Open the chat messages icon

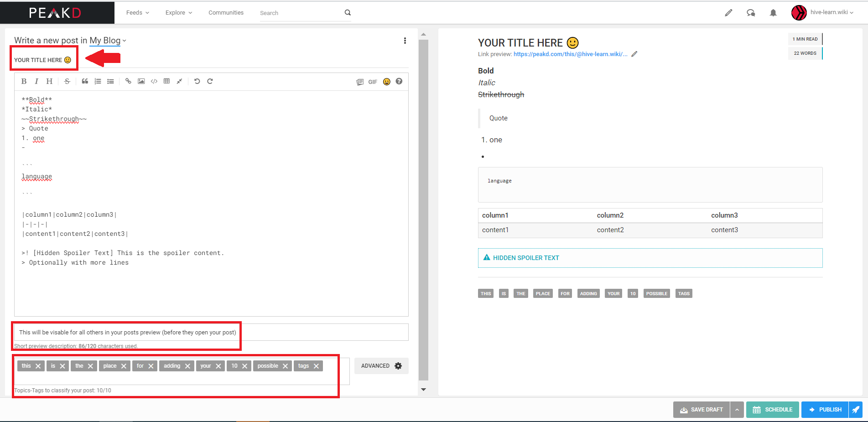751,13
